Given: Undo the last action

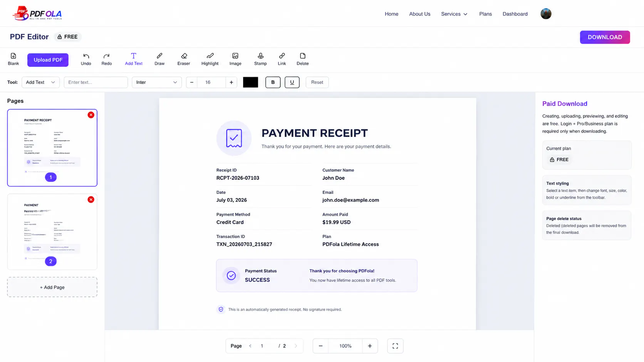Looking at the screenshot, I should (x=86, y=59).
